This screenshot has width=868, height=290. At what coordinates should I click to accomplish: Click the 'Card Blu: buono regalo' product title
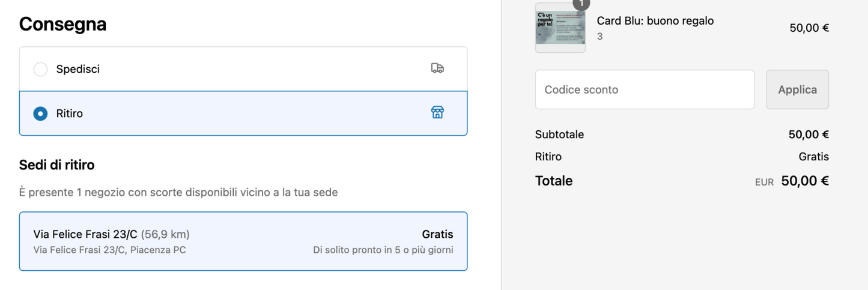tap(655, 21)
